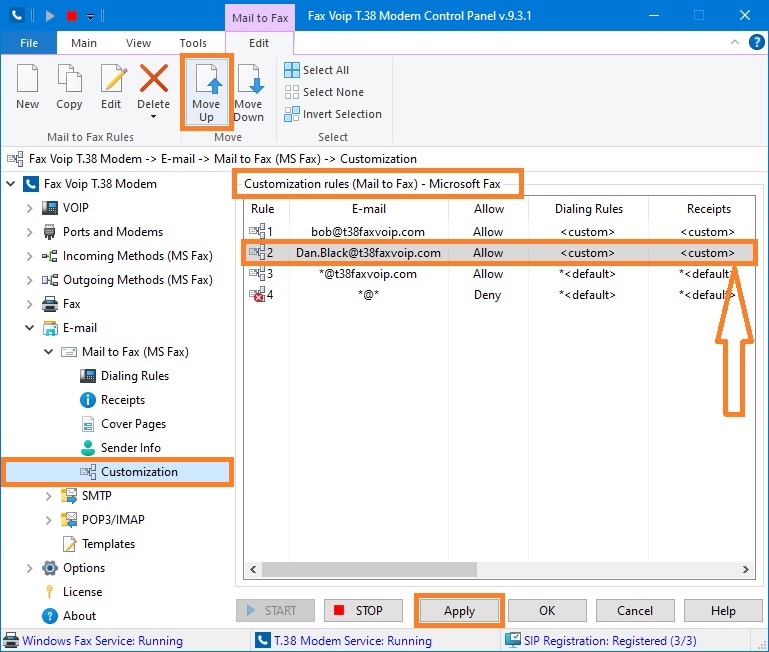Select About in the tree

point(79,616)
